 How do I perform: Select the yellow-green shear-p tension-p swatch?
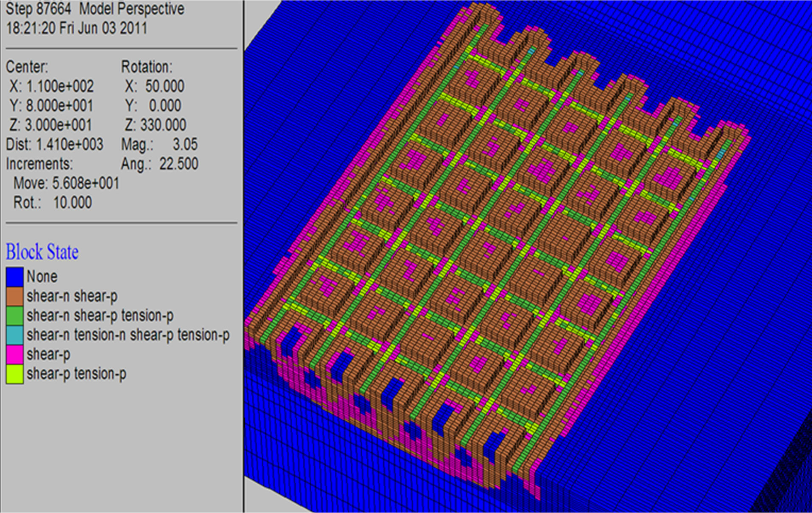[14, 374]
